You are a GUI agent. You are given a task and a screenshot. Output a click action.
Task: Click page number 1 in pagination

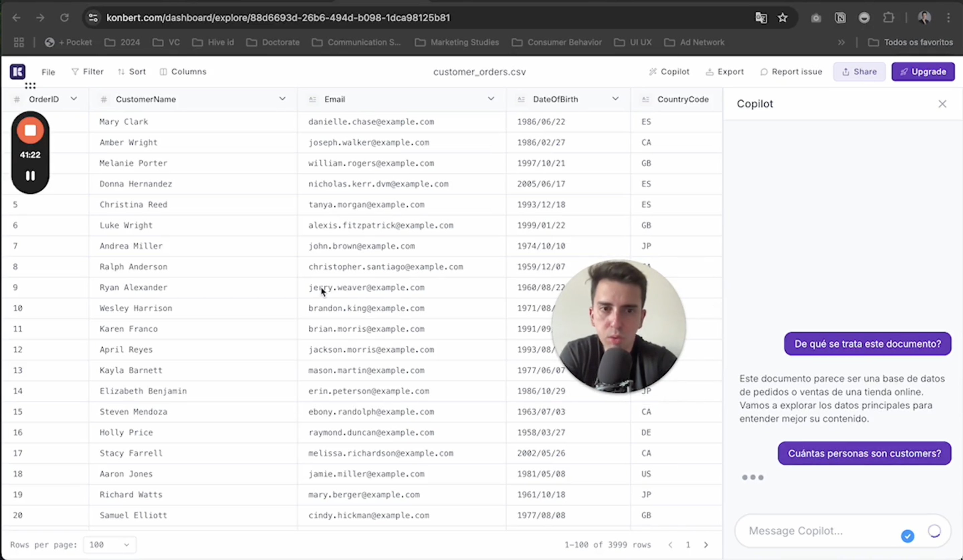[x=688, y=545]
